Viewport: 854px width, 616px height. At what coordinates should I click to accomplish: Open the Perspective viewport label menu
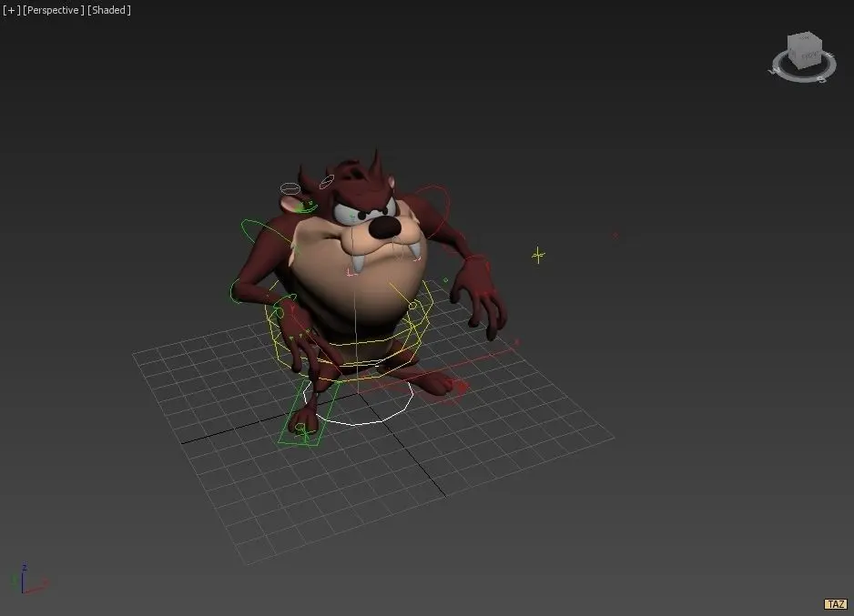(x=54, y=10)
